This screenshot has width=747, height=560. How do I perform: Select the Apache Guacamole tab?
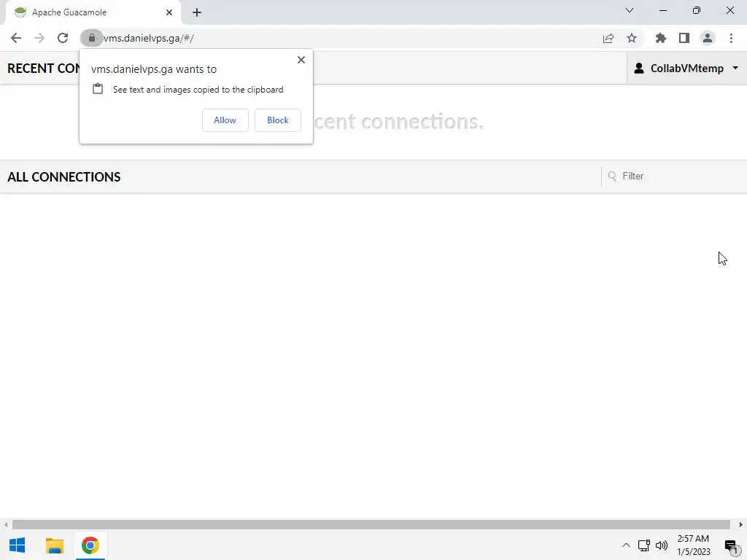(x=93, y=12)
